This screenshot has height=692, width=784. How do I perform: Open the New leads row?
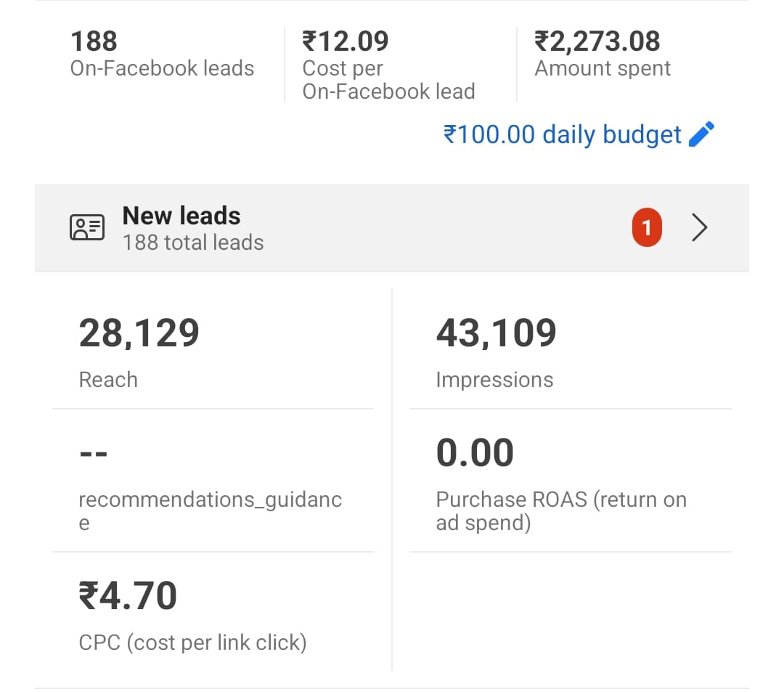pos(392,228)
